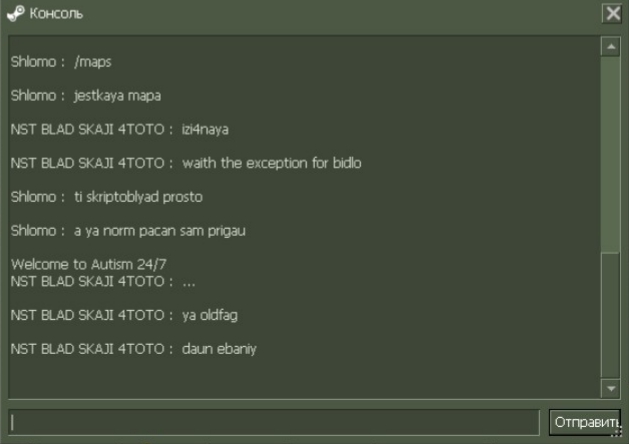Click 'a ya norm pacan sam prigau' line
The image size is (629, 444).
128,231
